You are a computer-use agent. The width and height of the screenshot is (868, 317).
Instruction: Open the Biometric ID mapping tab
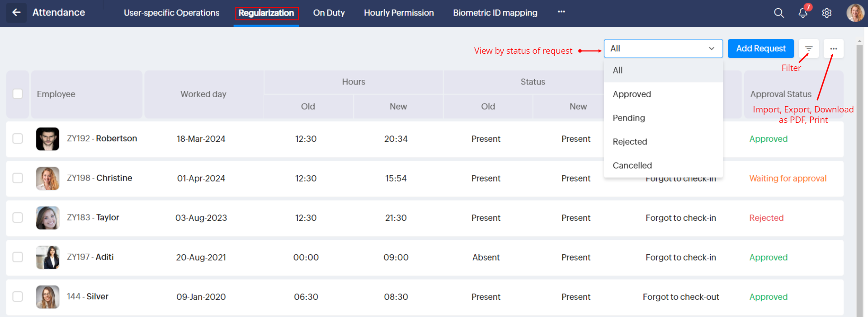495,13
